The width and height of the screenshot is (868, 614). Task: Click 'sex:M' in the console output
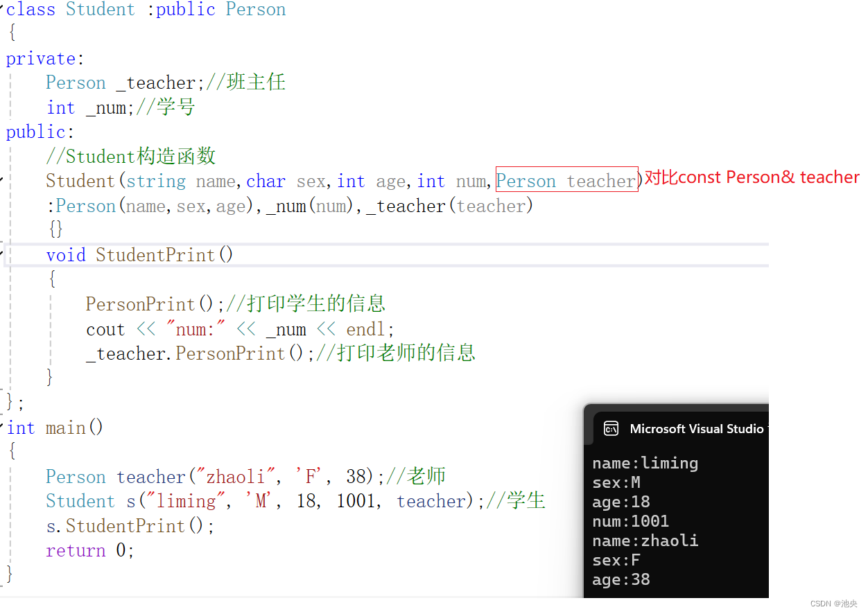click(616, 482)
